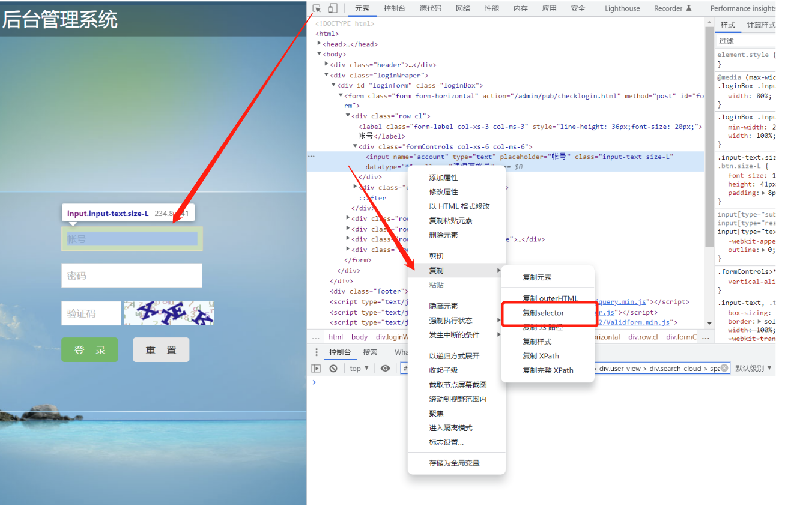Choose 剪切 in context menu
Image resolution: width=812 pixels, height=512 pixels.
pos(456,256)
